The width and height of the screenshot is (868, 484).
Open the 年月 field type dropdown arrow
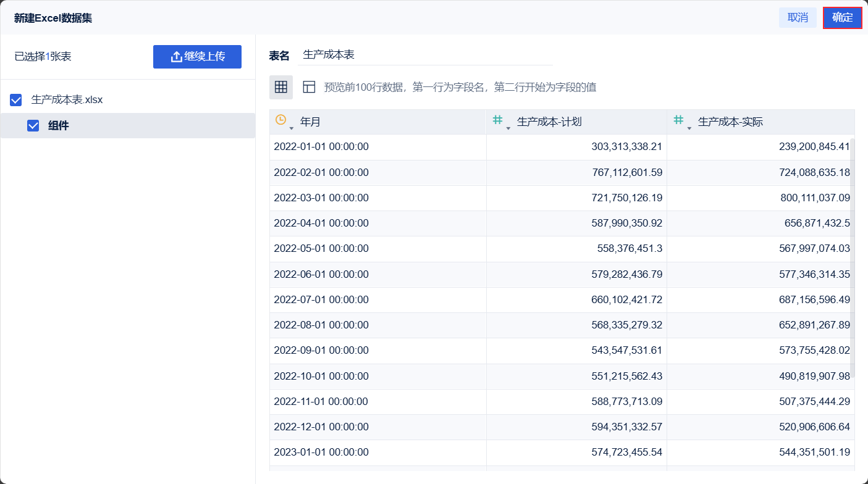291,128
